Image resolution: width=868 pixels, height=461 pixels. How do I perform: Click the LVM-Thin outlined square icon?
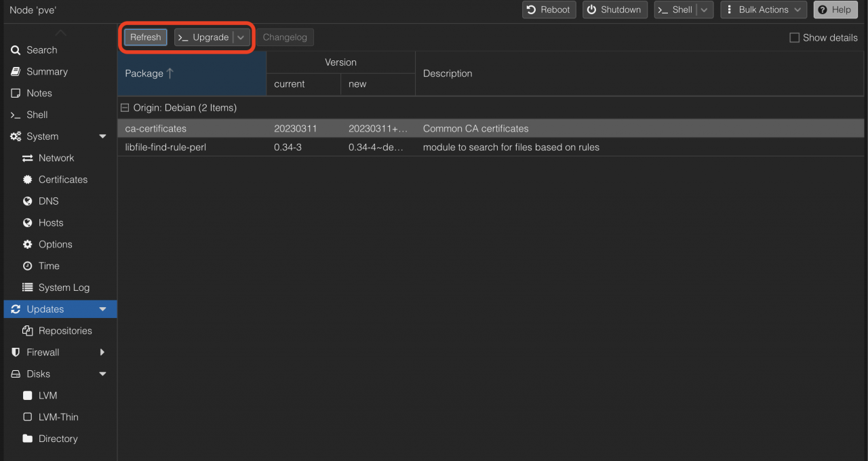click(x=28, y=417)
